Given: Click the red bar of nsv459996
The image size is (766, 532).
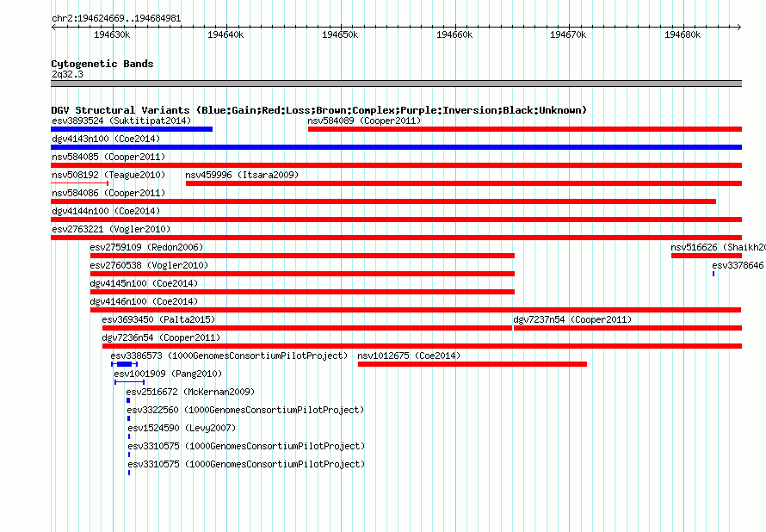Looking at the screenshot, I should pyautogui.click(x=464, y=183).
